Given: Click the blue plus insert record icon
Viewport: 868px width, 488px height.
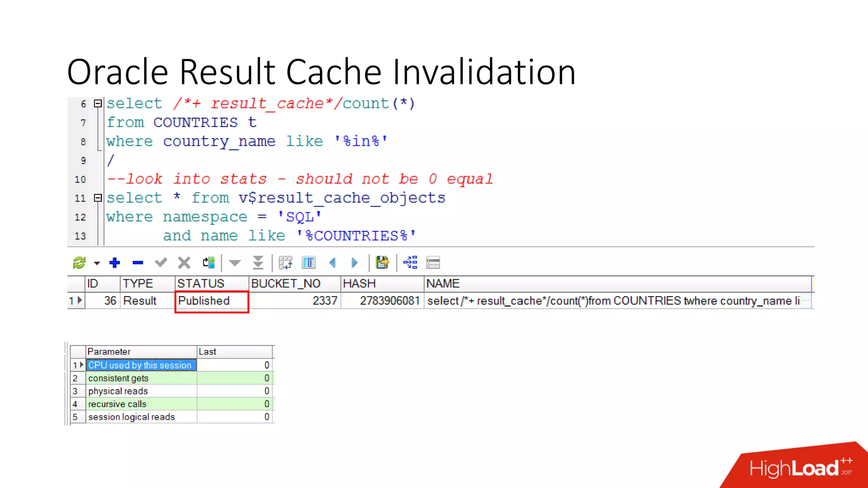Looking at the screenshot, I should pos(114,263).
